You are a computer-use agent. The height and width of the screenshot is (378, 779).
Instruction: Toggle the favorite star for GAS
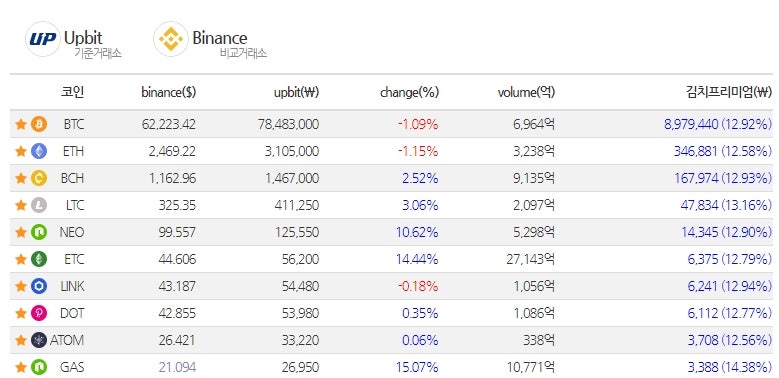[x=21, y=367]
